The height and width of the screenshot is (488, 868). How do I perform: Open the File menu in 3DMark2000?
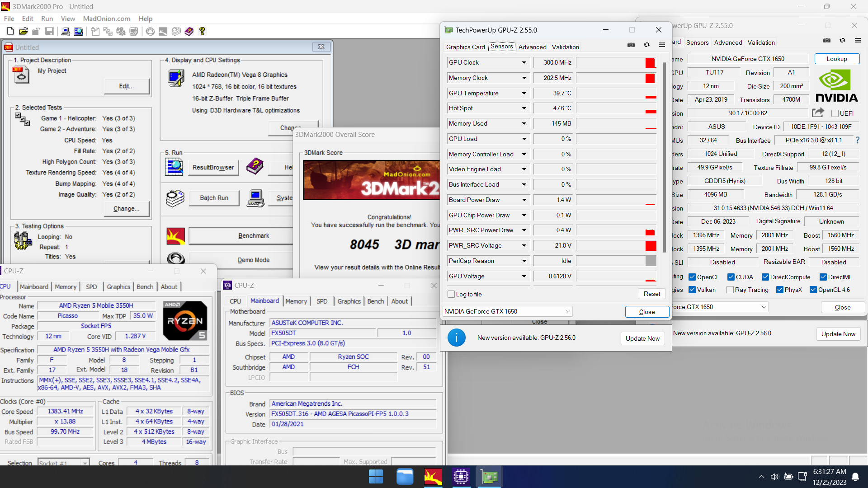click(9, 19)
